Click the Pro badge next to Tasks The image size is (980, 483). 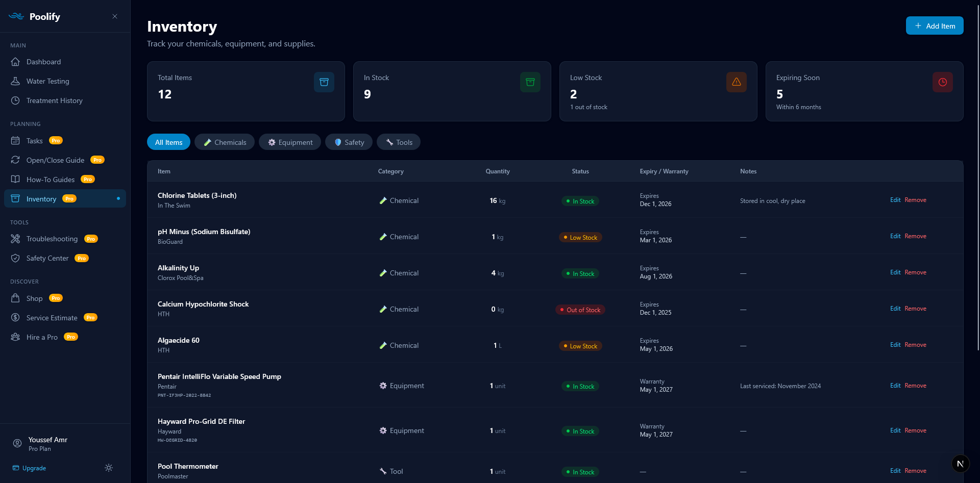56,141
